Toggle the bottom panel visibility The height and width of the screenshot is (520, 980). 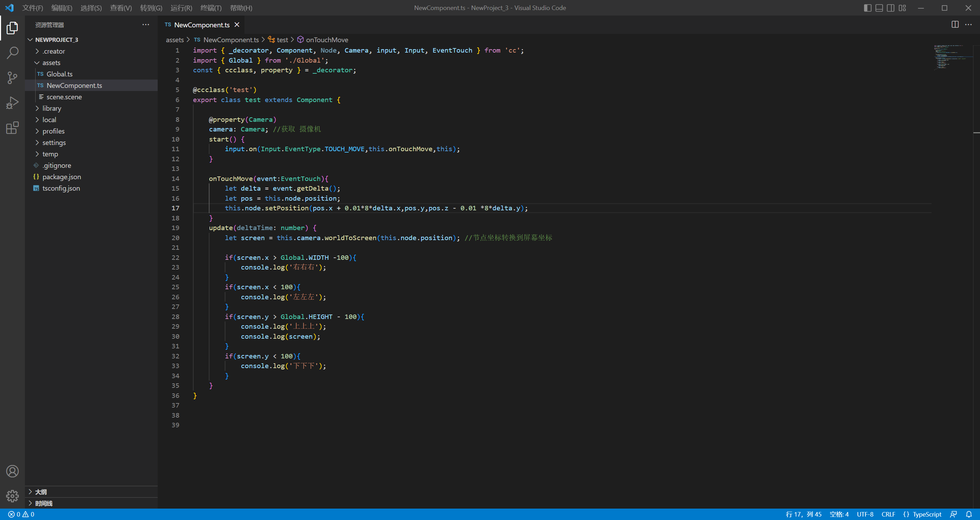(x=879, y=8)
